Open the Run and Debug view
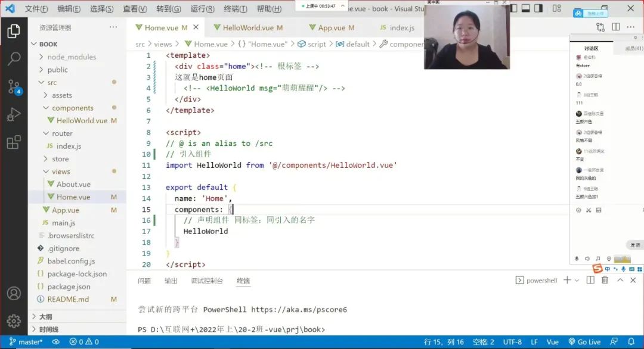This screenshot has height=349, width=644. coord(14,114)
